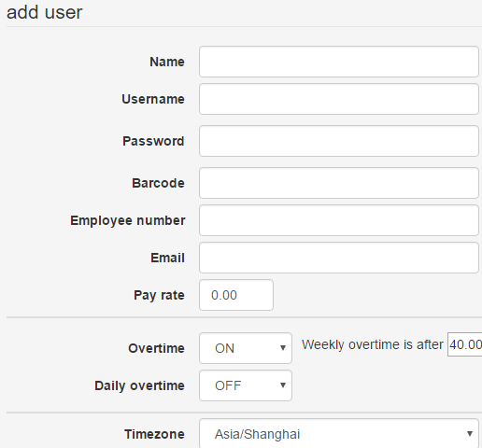Select the Password input field

(x=339, y=141)
